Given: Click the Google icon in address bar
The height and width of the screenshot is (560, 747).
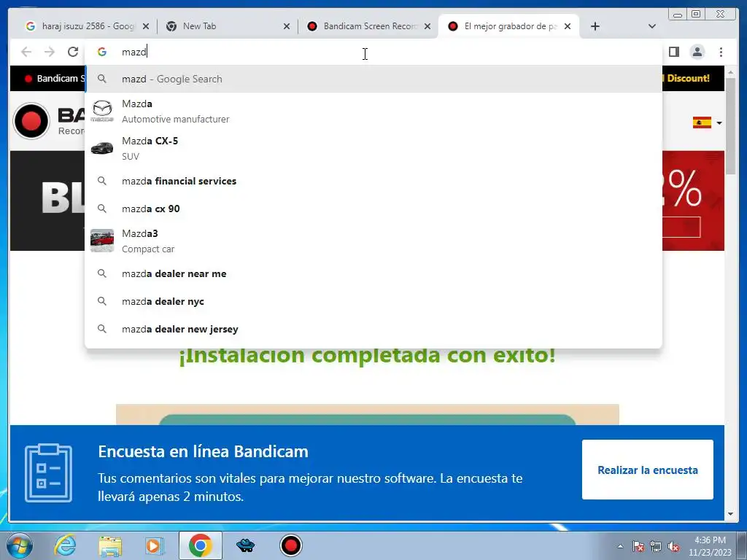Looking at the screenshot, I should 102,52.
